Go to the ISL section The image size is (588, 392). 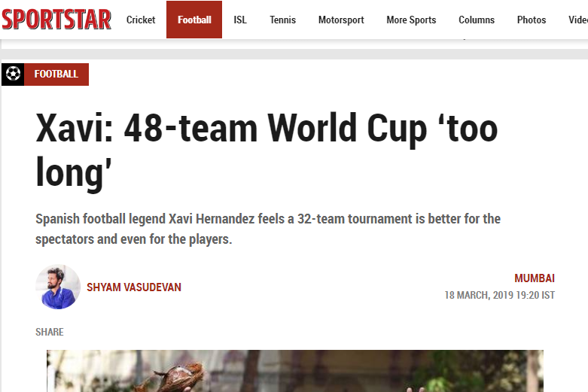240,20
